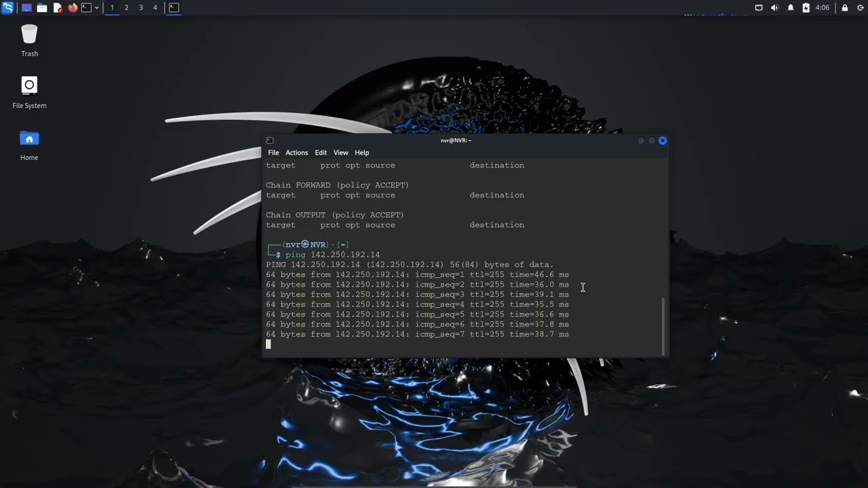Select the File System desktop icon
The image size is (868, 488).
point(29,92)
